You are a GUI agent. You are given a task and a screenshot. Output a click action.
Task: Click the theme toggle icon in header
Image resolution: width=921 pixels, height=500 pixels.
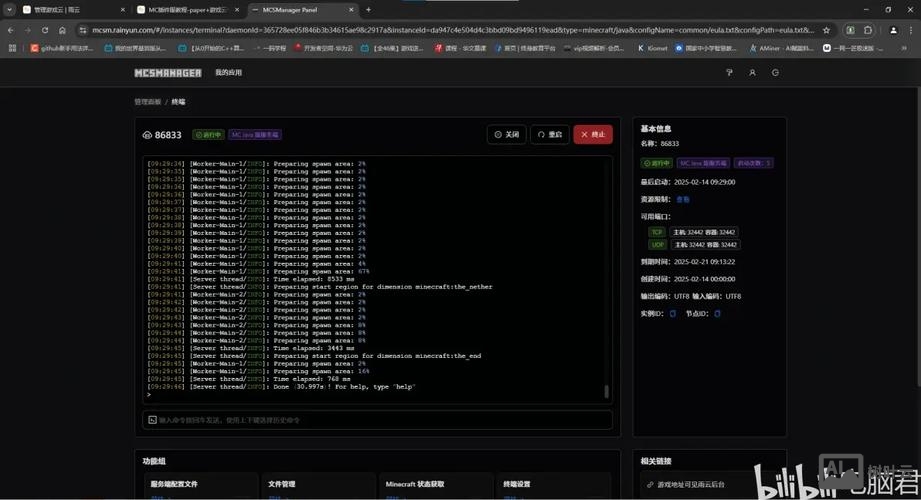[729, 73]
